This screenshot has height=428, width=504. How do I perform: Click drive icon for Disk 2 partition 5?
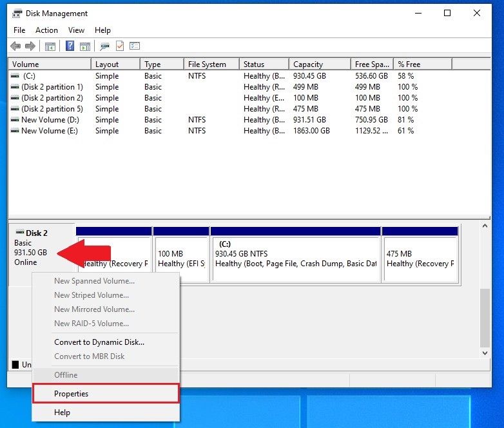(15, 109)
